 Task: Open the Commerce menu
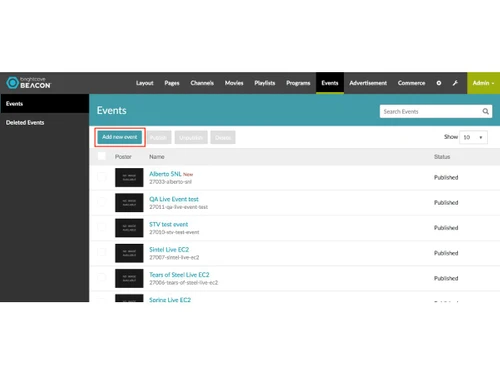pyautogui.click(x=411, y=83)
